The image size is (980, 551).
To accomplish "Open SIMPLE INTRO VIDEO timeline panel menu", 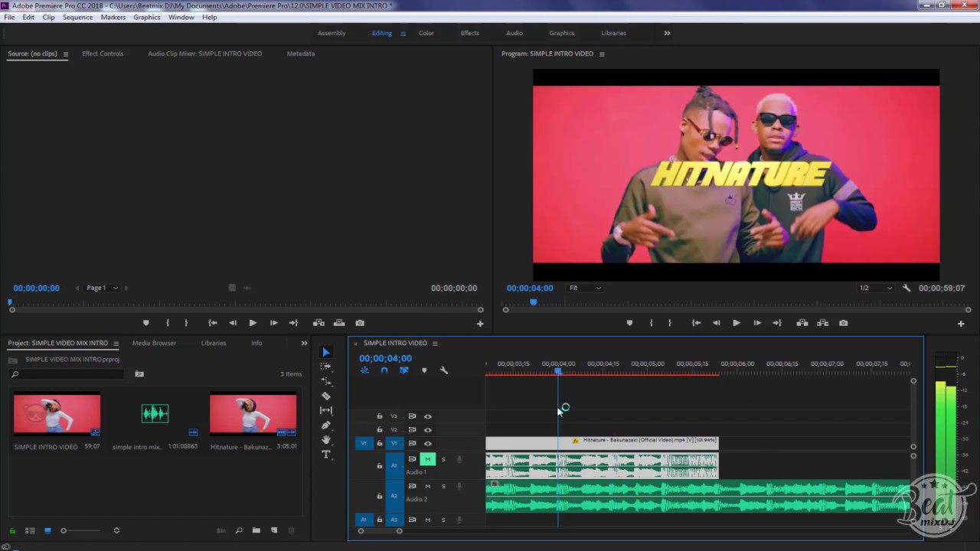I will [435, 343].
